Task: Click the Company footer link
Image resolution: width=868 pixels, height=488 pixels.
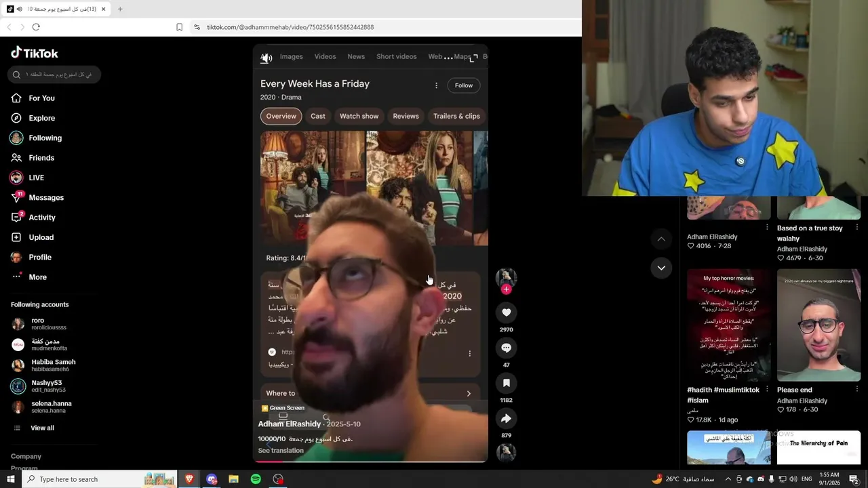Action: (26, 456)
